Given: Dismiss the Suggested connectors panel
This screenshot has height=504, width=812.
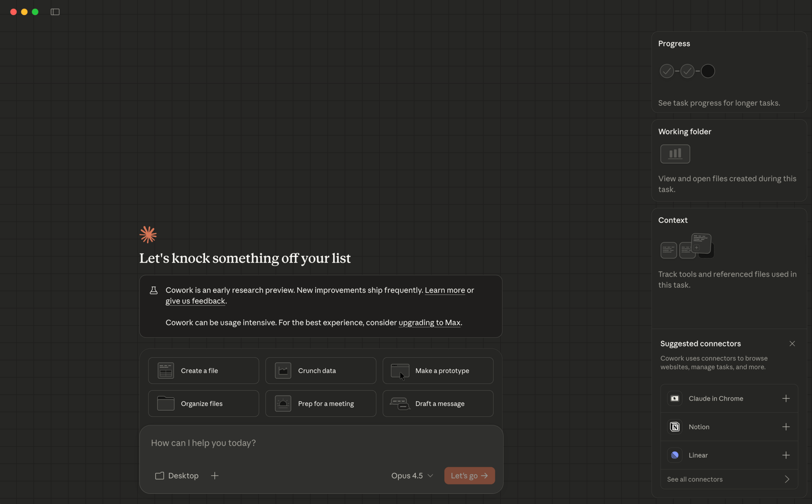Looking at the screenshot, I should point(792,343).
